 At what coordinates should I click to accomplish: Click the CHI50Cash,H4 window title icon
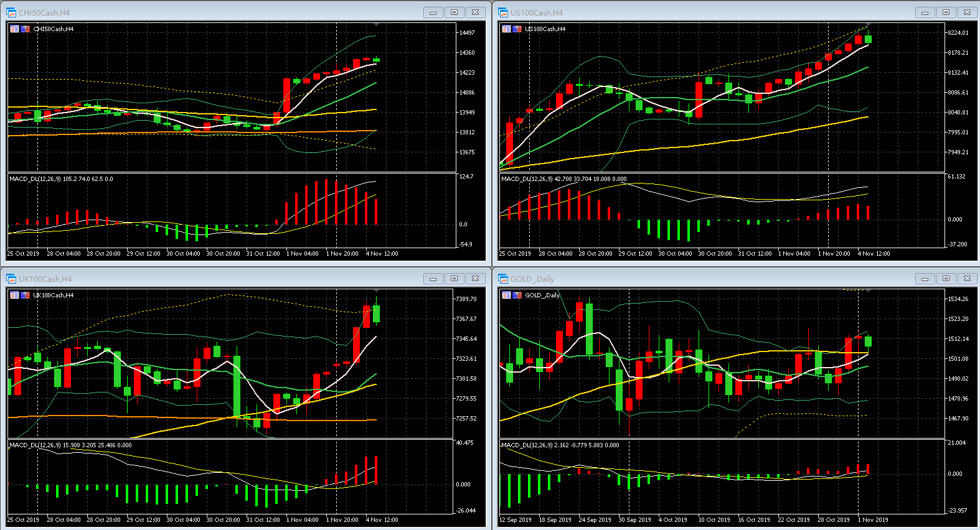(11, 12)
